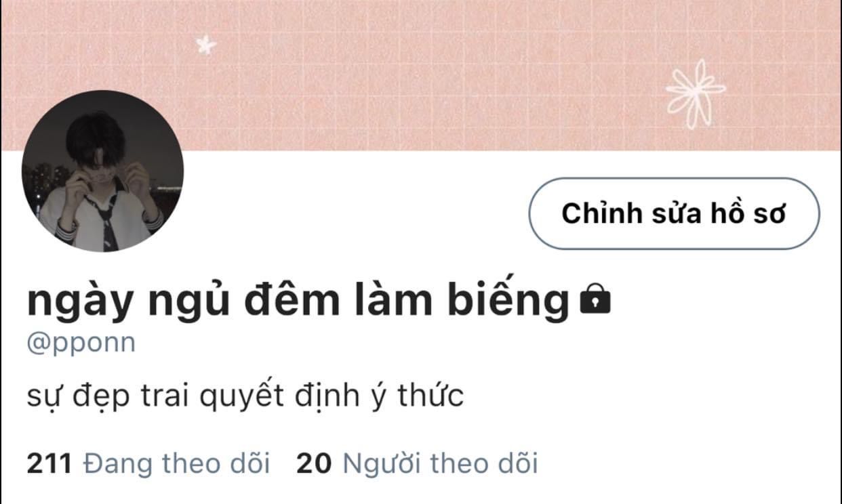Click the small white star on banner

coord(205,45)
